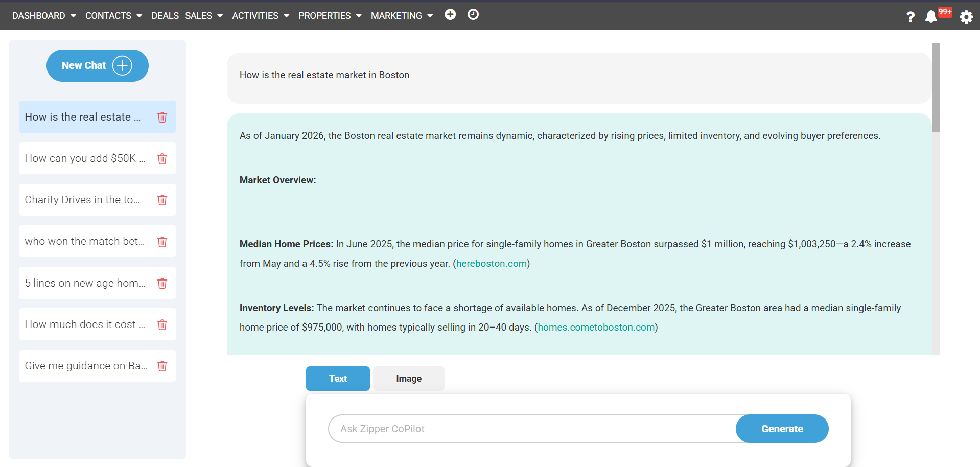Viewport: 980px width, 467px height.
Task: Open the clock history icon in navbar
Action: click(473, 15)
